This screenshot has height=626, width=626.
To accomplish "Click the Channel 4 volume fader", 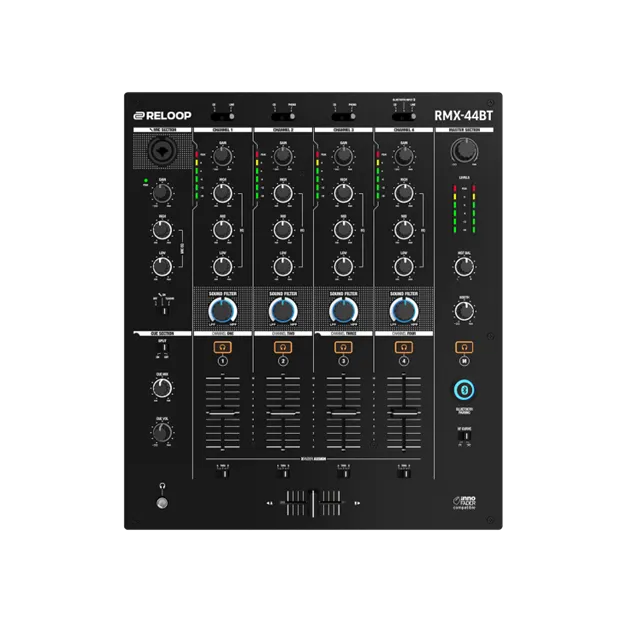I will click(404, 414).
